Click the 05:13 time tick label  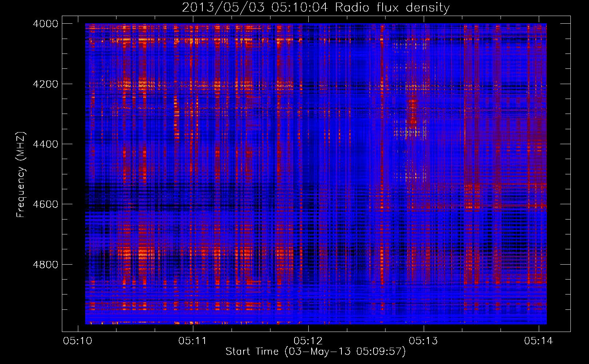pyautogui.click(x=423, y=341)
